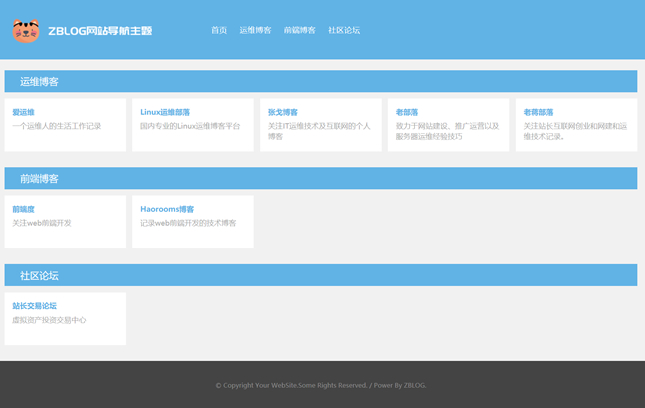Click the 国内专业的Linux运维博客平台 description
This screenshot has height=408, width=645.
pyautogui.click(x=190, y=127)
